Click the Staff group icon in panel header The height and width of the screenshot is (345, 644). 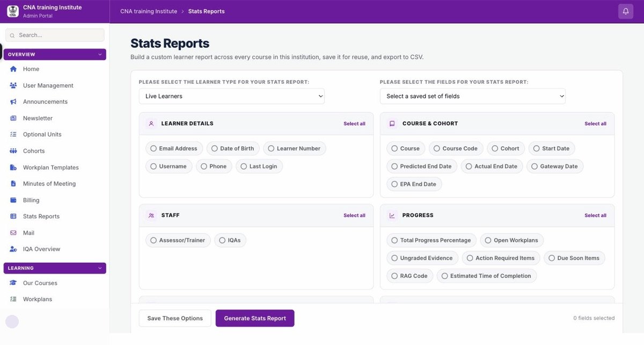(x=151, y=215)
